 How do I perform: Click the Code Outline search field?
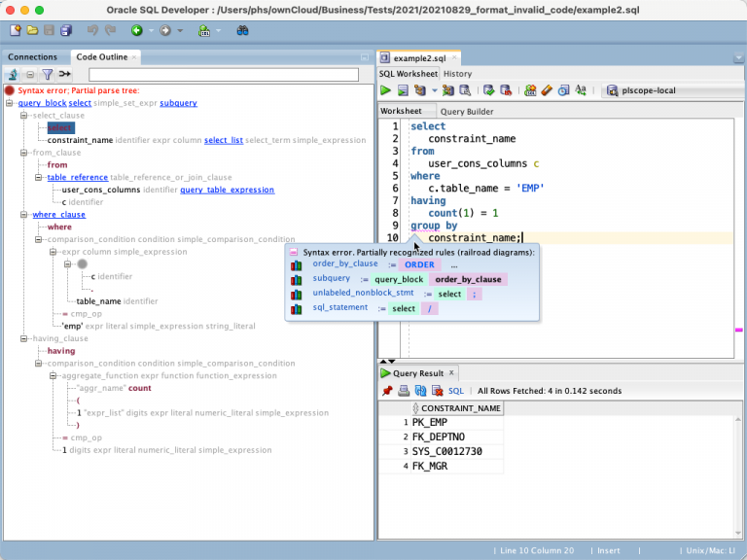(226, 75)
